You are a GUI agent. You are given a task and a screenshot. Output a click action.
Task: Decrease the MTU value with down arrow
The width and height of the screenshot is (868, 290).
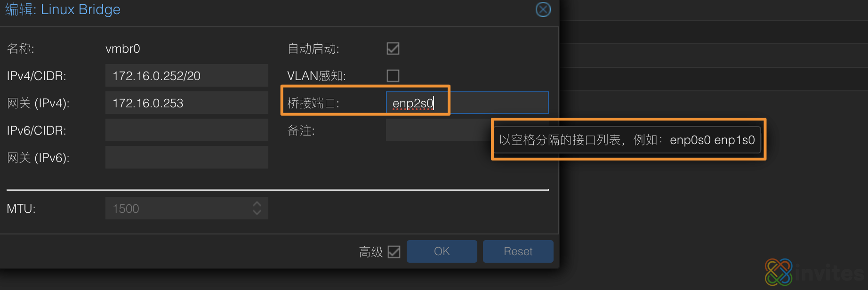pos(257,212)
